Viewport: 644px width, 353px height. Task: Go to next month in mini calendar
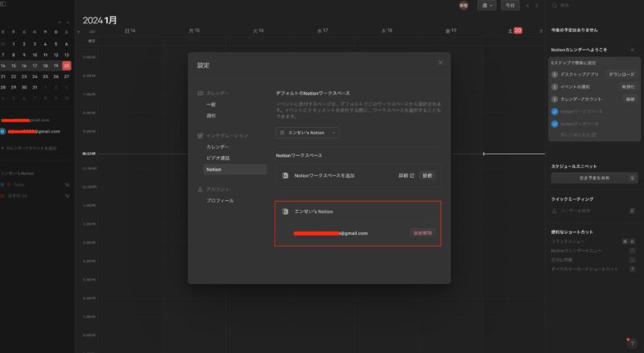point(68,22)
